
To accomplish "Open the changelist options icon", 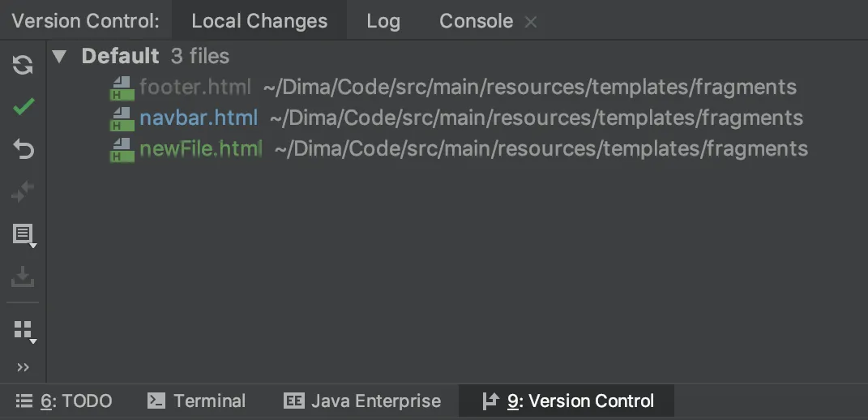I will coord(24,235).
